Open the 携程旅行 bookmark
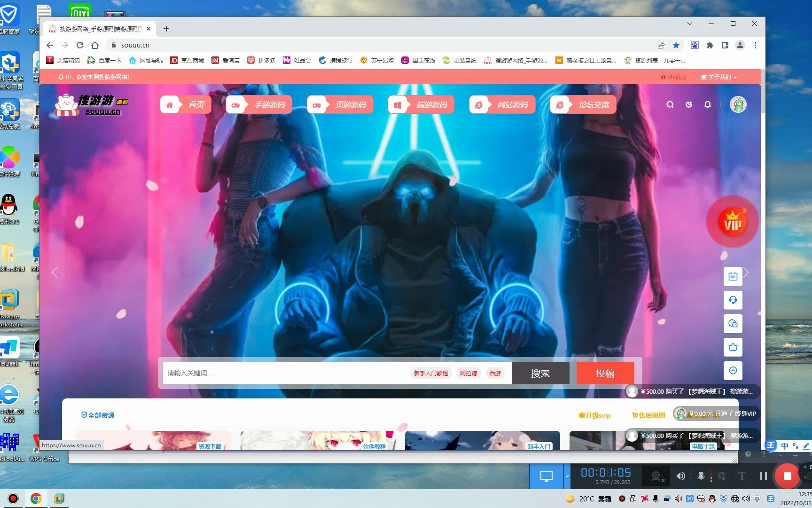Viewport: 812px width, 508px height. click(336, 60)
